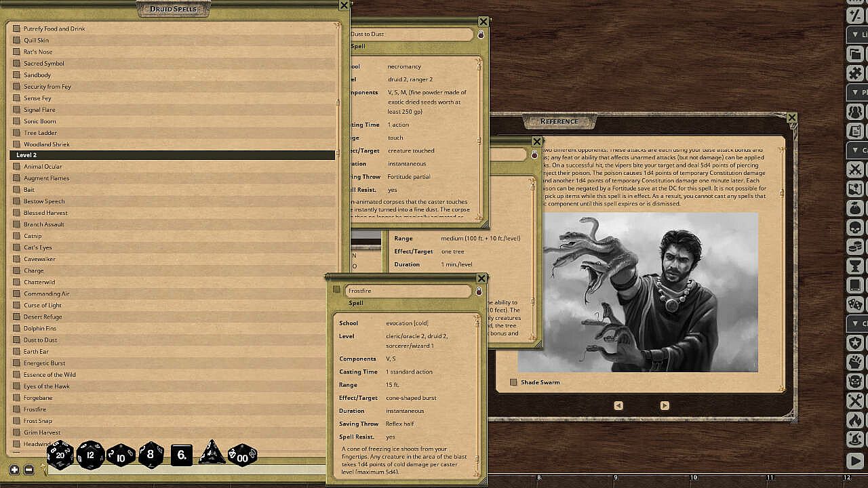This screenshot has width=868, height=488.
Task: Click the d8 die
Action: 151,455
